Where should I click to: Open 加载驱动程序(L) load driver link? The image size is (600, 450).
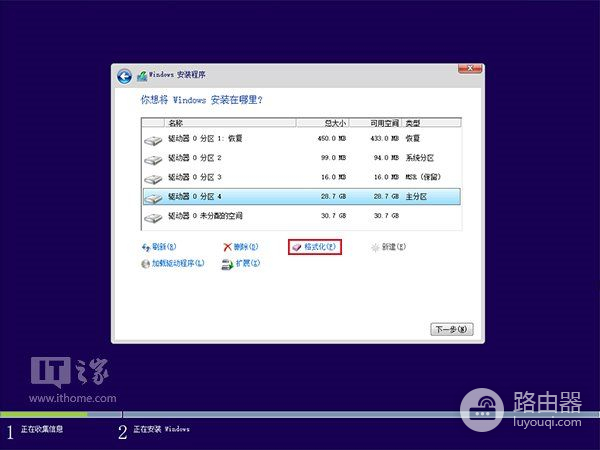(173, 264)
